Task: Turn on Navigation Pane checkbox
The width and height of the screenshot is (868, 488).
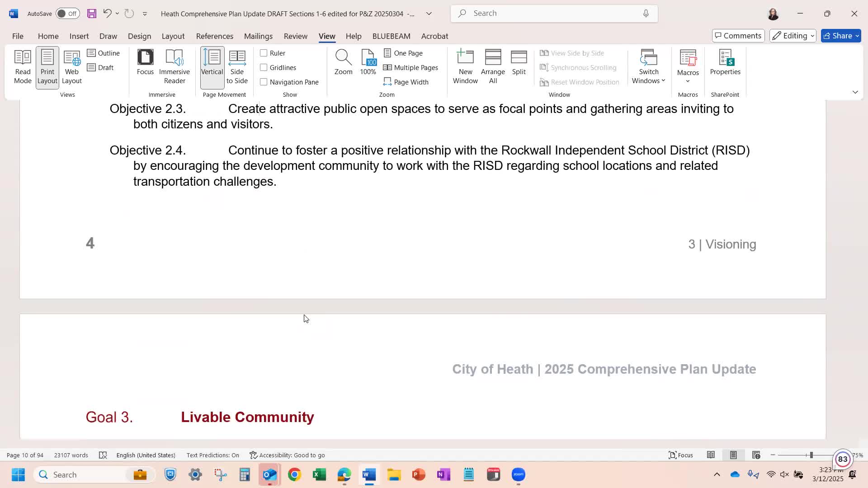Action: click(264, 82)
